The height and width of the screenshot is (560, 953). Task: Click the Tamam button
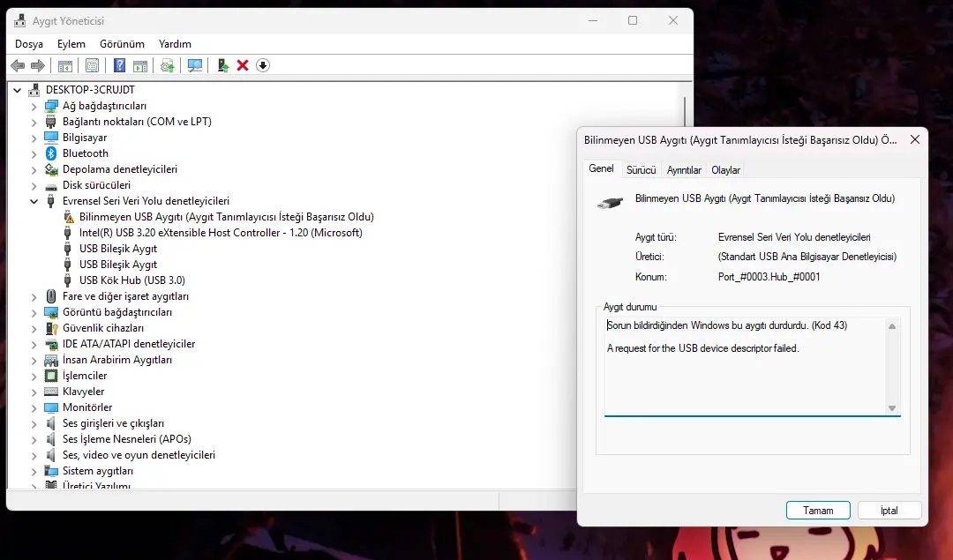pyautogui.click(x=818, y=511)
